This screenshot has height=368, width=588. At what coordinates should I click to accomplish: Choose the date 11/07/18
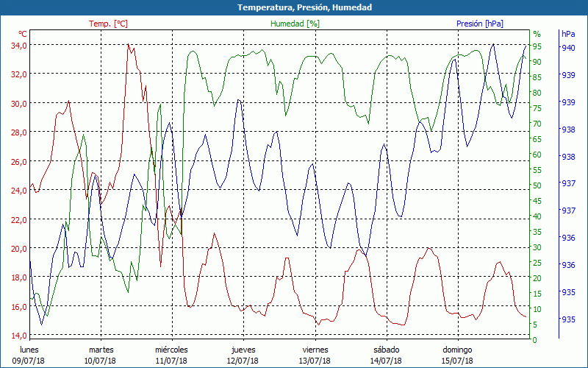click(171, 361)
